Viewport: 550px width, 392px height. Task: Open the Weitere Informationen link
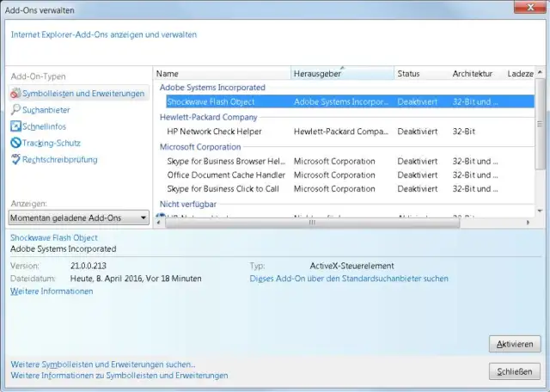52,291
